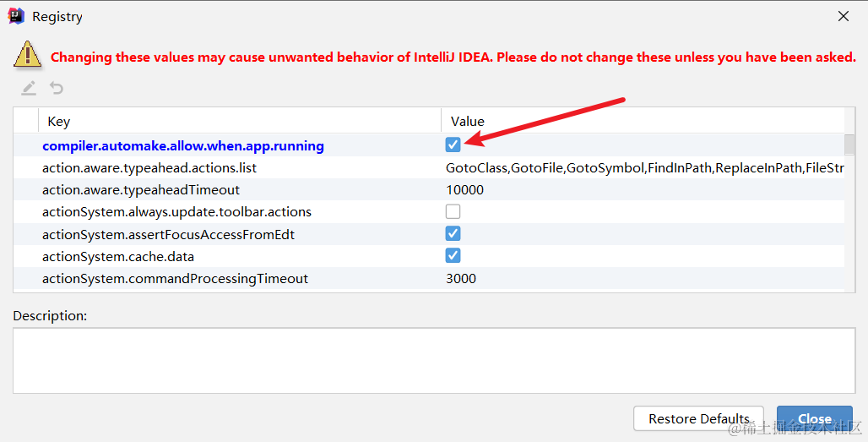The height and width of the screenshot is (442, 868).
Task: Click the Registry title text
Action: click(57, 17)
